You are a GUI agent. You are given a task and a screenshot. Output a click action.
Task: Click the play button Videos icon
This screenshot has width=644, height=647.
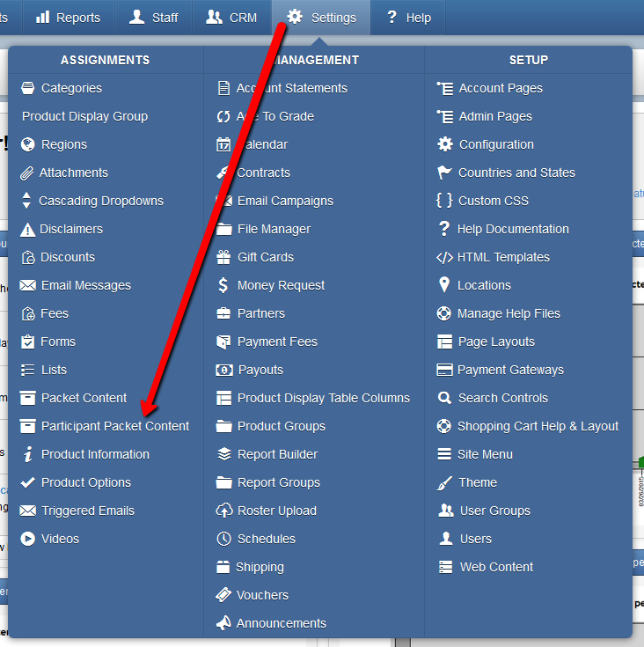27,539
